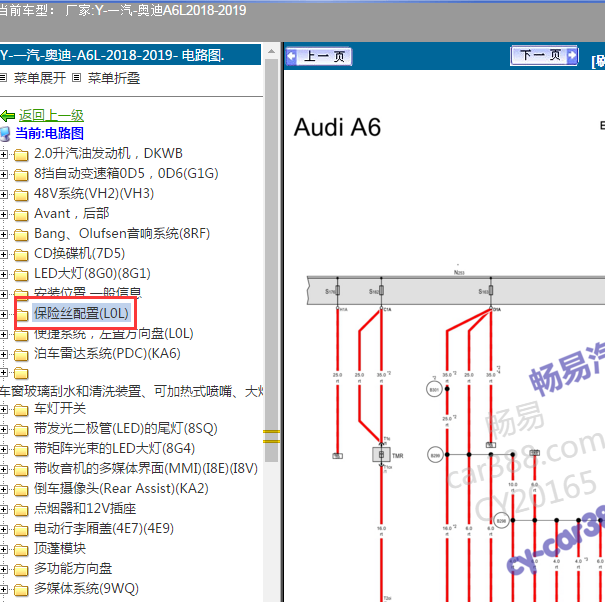Expand the 2.0升汽油发动机，DKWB node
Image resolution: width=605 pixels, height=602 pixels.
(x=3, y=154)
